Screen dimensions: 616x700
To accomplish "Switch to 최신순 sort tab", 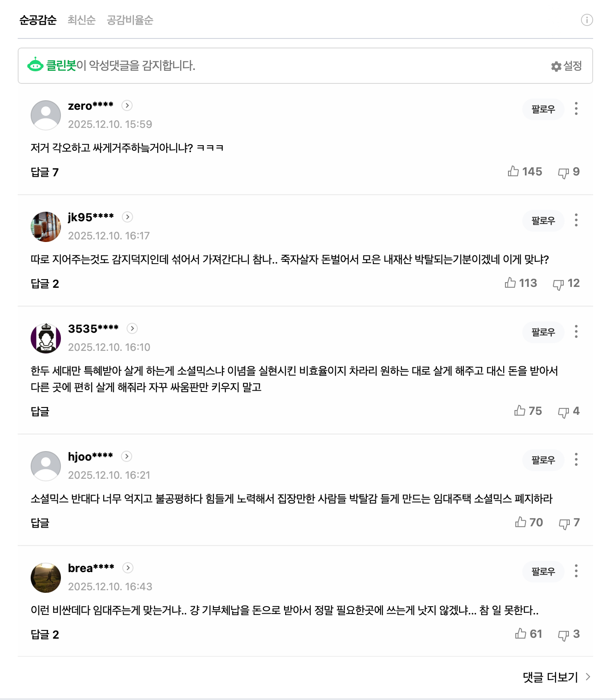I will tap(81, 20).
